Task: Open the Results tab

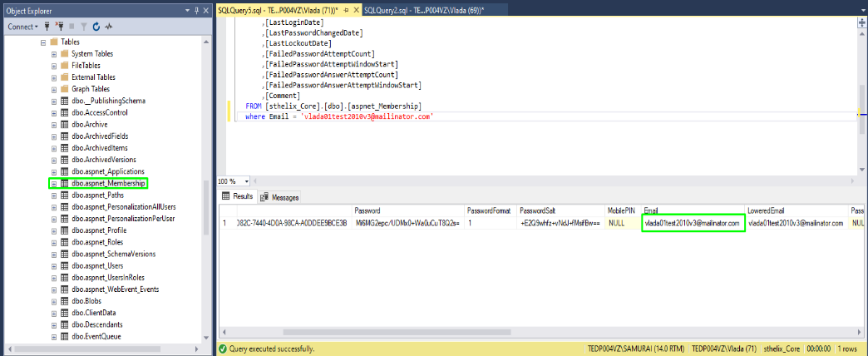Action: coord(238,196)
